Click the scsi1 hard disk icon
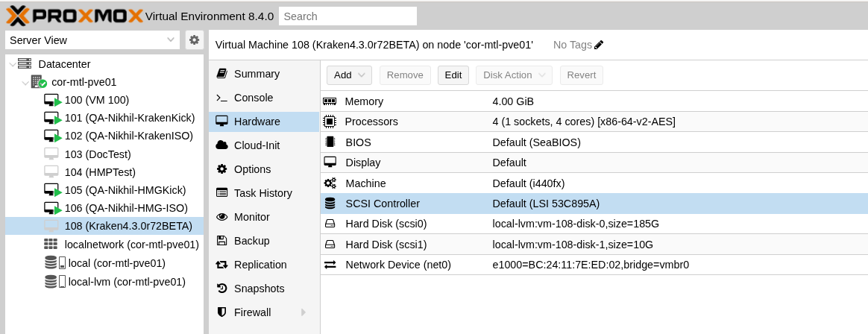Image resolution: width=868 pixels, height=334 pixels. [x=330, y=245]
